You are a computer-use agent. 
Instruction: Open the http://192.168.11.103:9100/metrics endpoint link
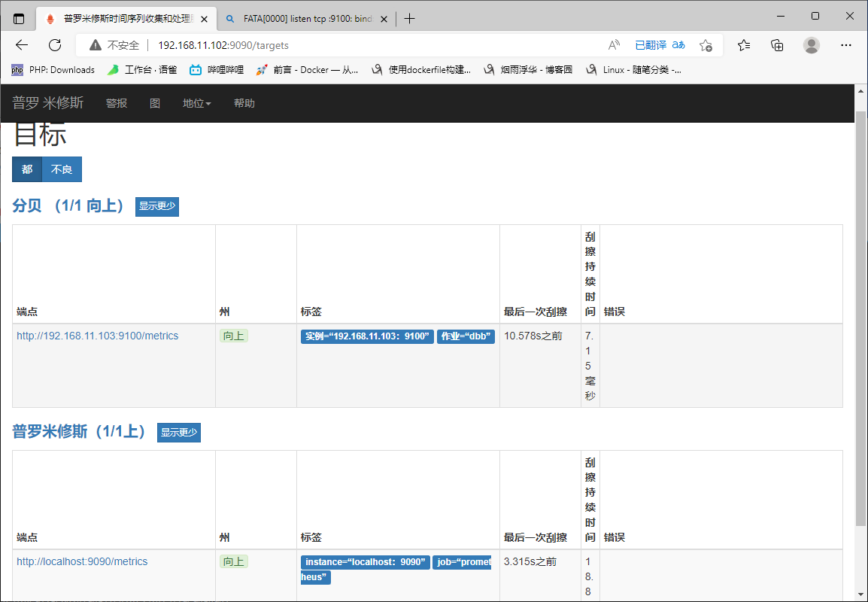click(x=98, y=336)
